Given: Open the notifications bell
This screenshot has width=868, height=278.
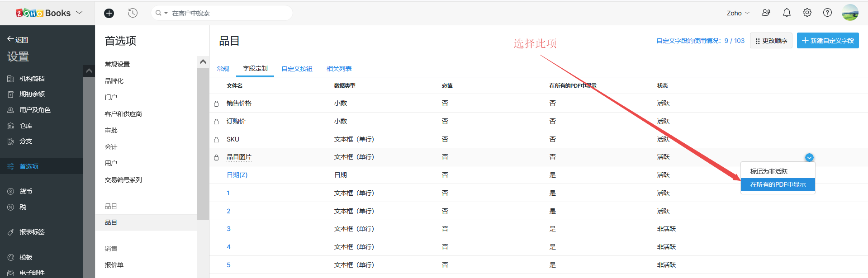Looking at the screenshot, I should point(787,13).
